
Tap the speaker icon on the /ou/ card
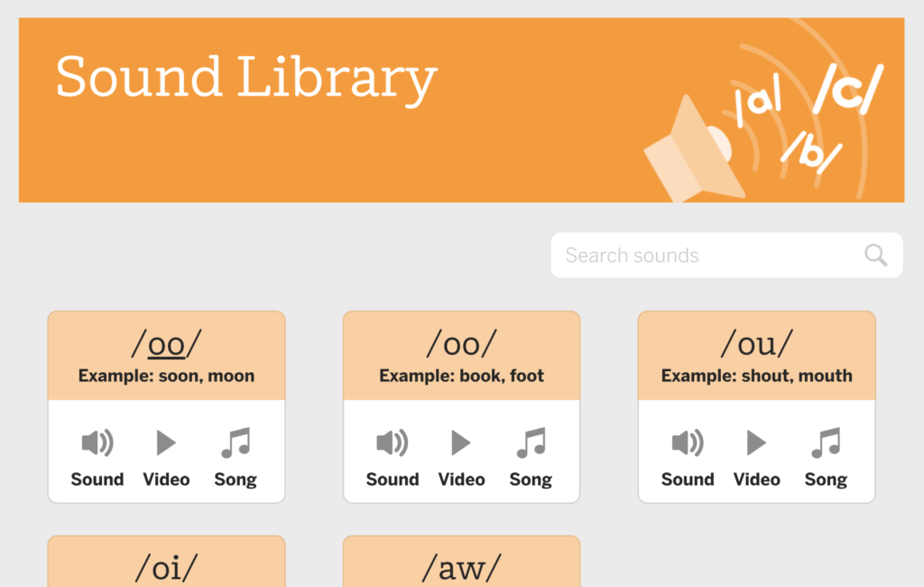[x=688, y=443]
